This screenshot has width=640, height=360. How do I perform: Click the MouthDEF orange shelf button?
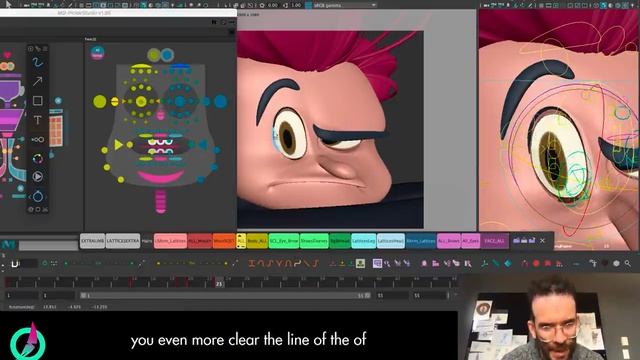224,241
